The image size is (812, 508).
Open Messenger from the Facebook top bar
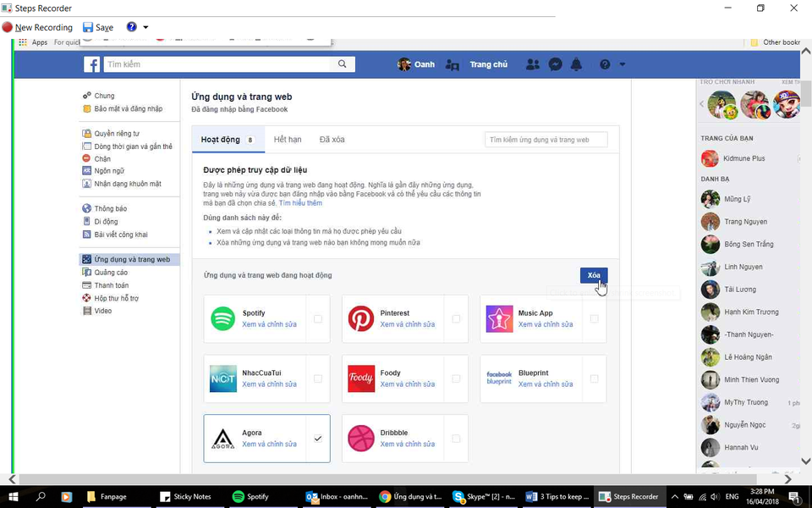coord(555,63)
